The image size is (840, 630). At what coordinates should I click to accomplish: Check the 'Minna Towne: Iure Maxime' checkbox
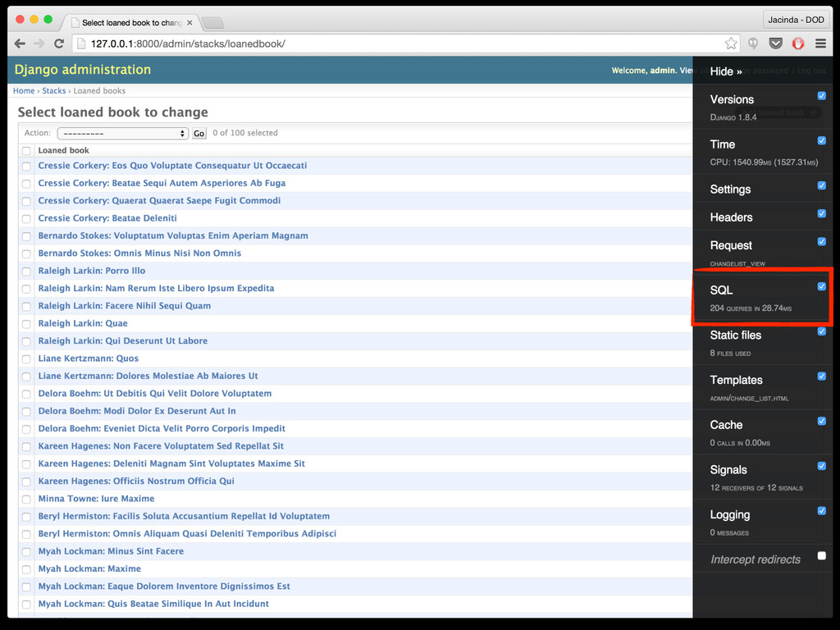[x=26, y=499]
